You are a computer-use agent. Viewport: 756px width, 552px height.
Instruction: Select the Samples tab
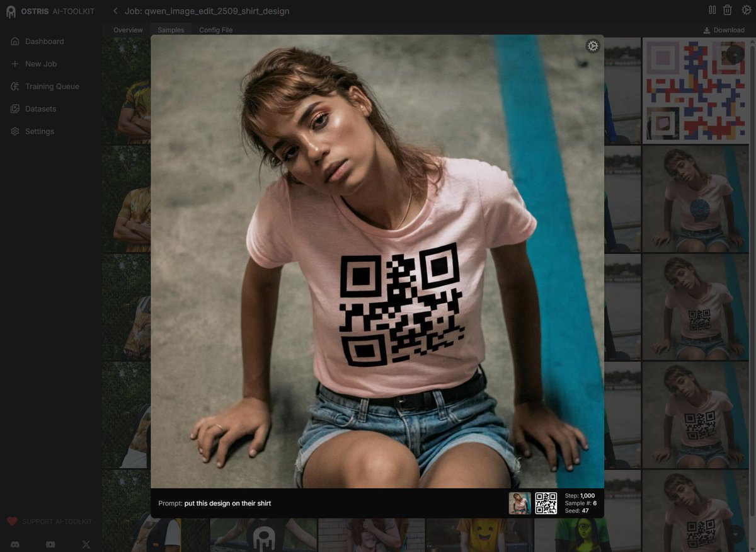171,30
